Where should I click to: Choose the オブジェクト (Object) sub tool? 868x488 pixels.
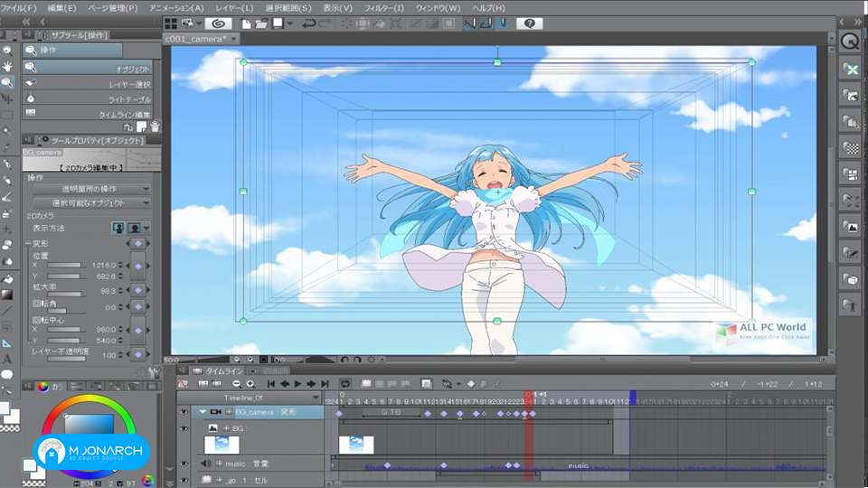(87, 68)
